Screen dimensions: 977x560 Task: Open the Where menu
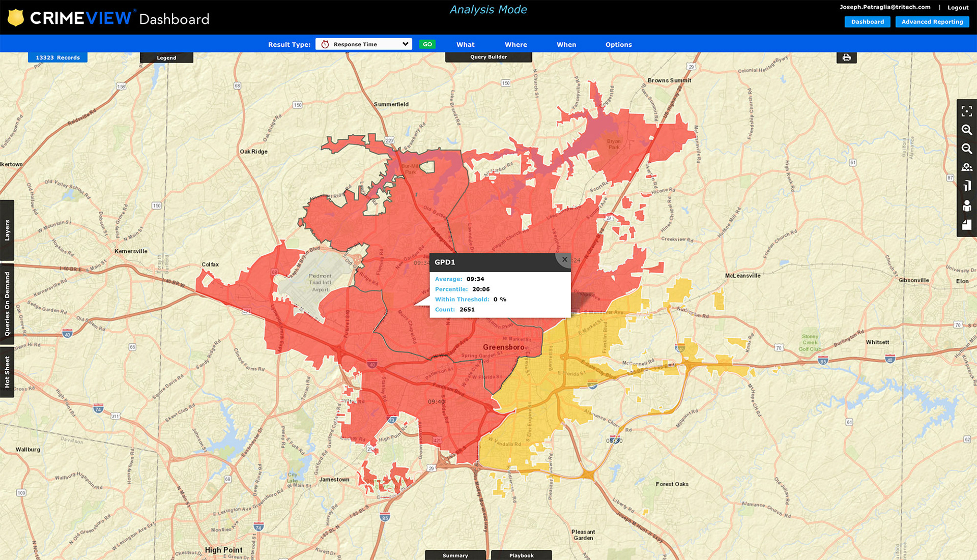pyautogui.click(x=515, y=45)
